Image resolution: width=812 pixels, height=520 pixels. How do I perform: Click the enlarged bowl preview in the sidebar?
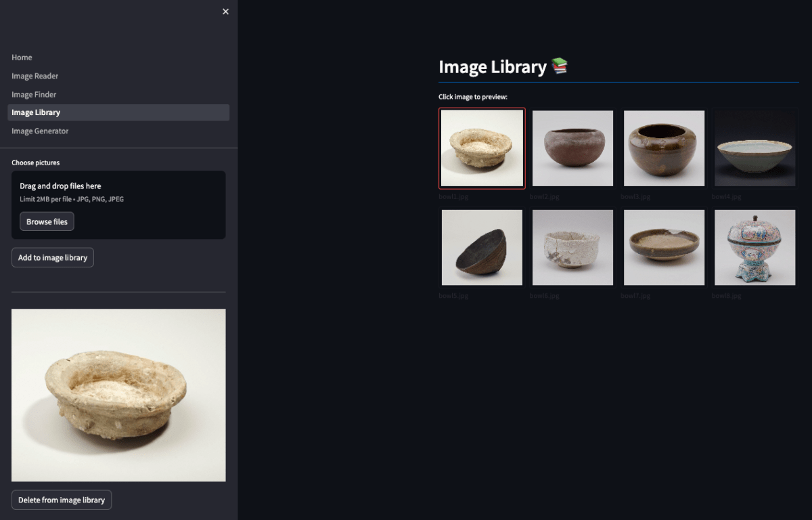pyautogui.click(x=118, y=395)
